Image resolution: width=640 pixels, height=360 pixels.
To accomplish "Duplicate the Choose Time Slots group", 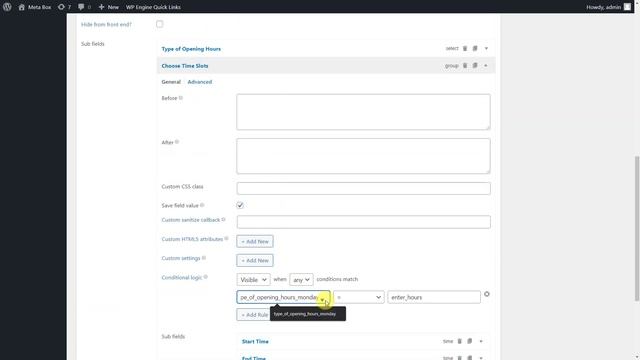I will [475, 65].
